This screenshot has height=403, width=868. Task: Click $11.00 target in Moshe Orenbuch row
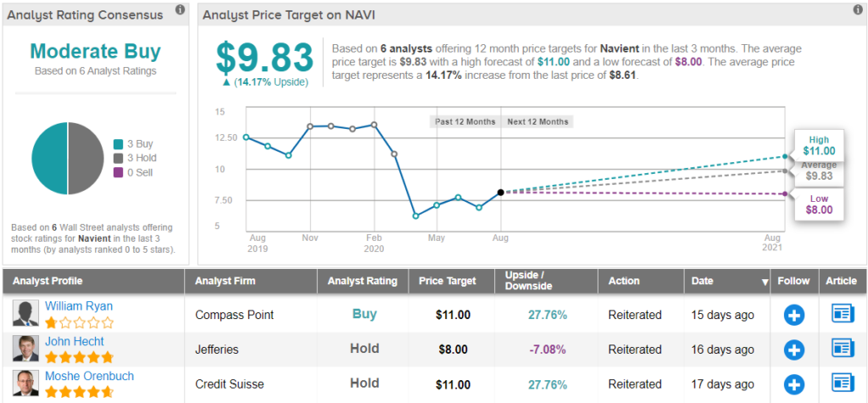(x=453, y=384)
